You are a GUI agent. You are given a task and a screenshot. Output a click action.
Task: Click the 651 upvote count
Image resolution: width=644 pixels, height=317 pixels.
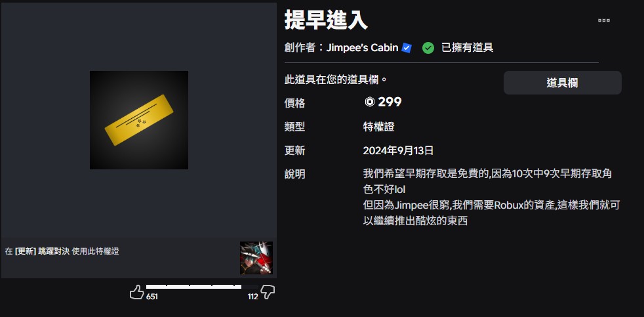pos(152,297)
